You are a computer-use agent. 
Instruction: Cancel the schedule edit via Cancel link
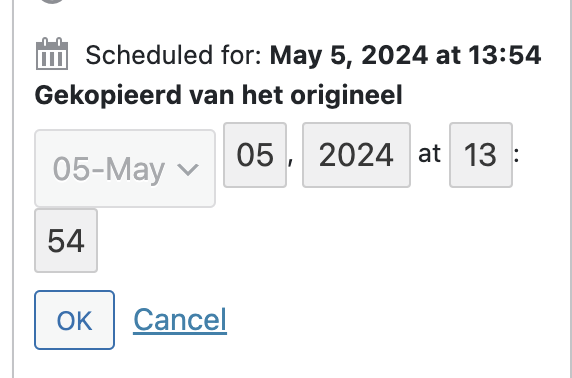[180, 320]
